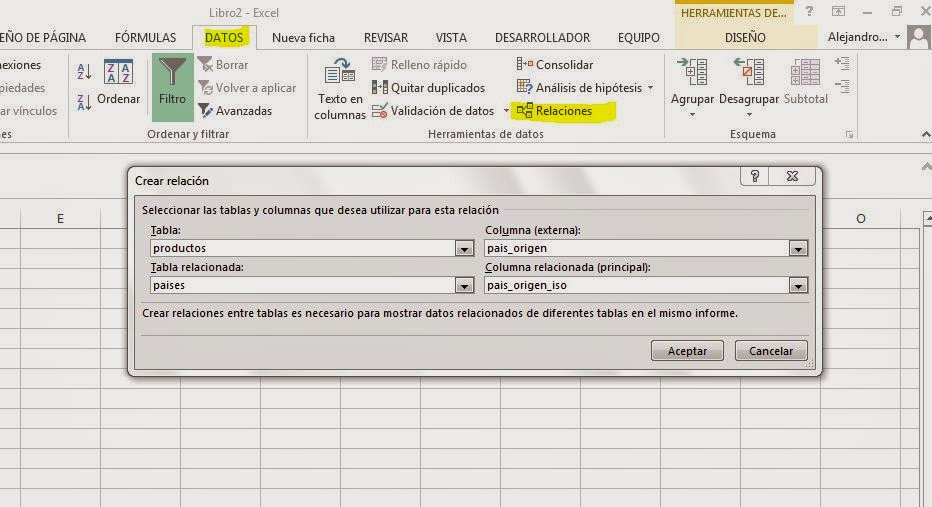Click Borrar filter option

coord(223,64)
